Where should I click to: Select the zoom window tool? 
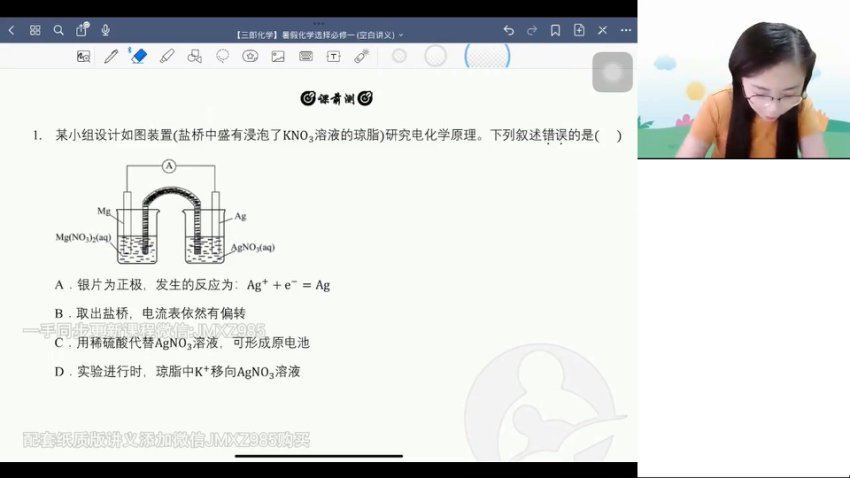pos(83,56)
